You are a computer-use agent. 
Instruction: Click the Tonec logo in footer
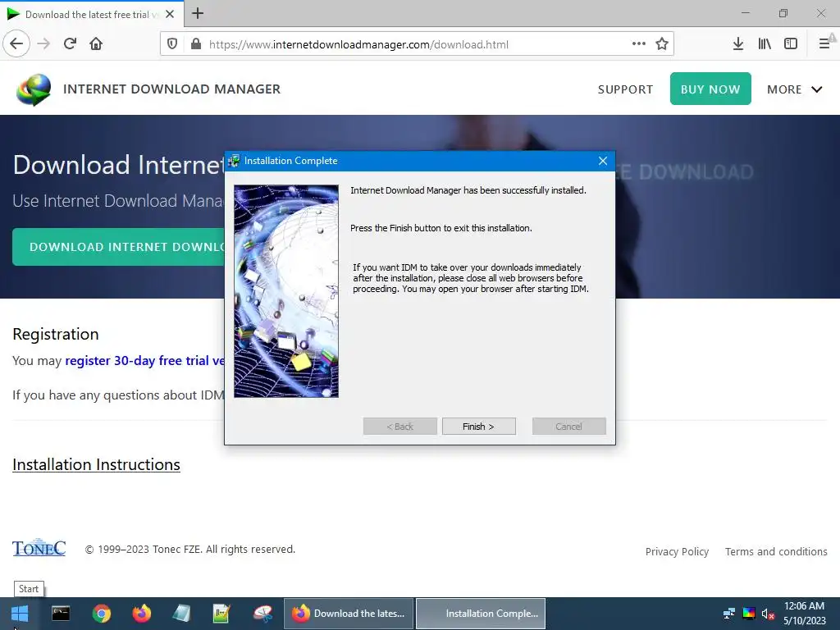tap(39, 547)
